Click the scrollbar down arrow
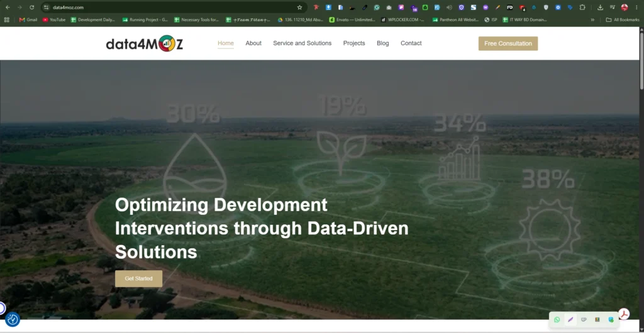The height and width of the screenshot is (333, 644). pyautogui.click(x=641, y=329)
